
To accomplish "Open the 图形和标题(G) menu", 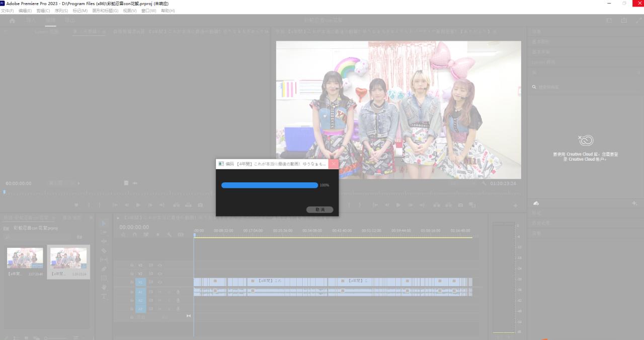I will pos(105,11).
